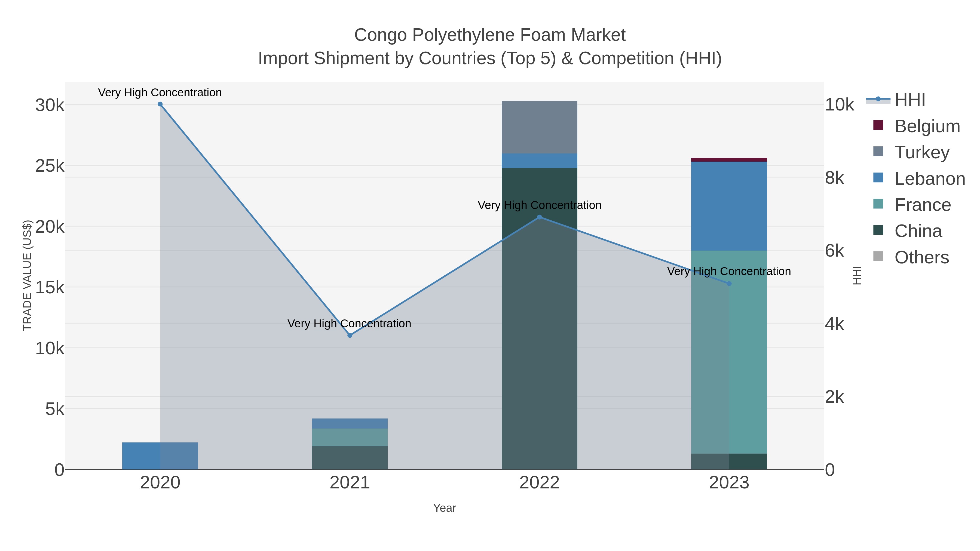Click the 2020 Lebanon bar

pos(160,456)
